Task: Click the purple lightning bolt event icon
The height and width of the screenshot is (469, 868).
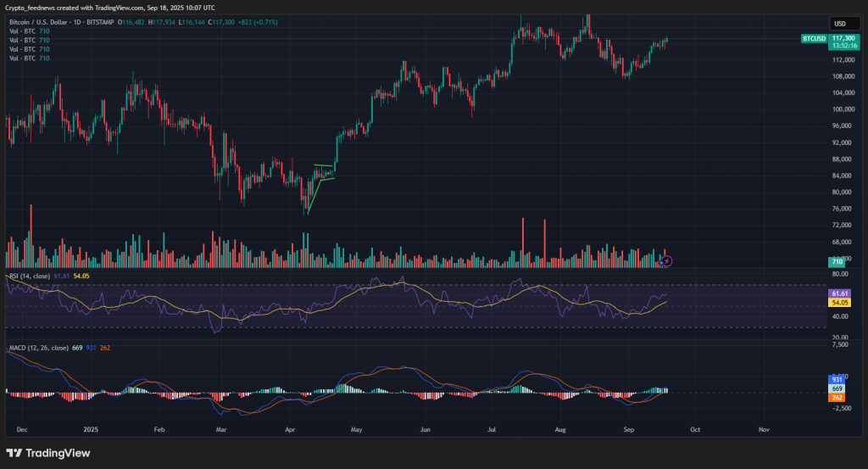Action: click(666, 261)
